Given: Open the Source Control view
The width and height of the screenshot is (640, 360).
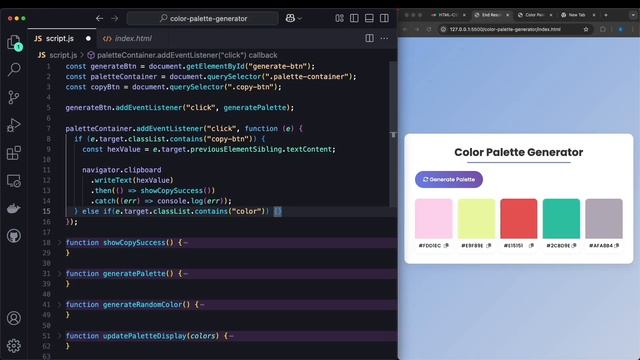Looking at the screenshot, I should [x=14, y=97].
